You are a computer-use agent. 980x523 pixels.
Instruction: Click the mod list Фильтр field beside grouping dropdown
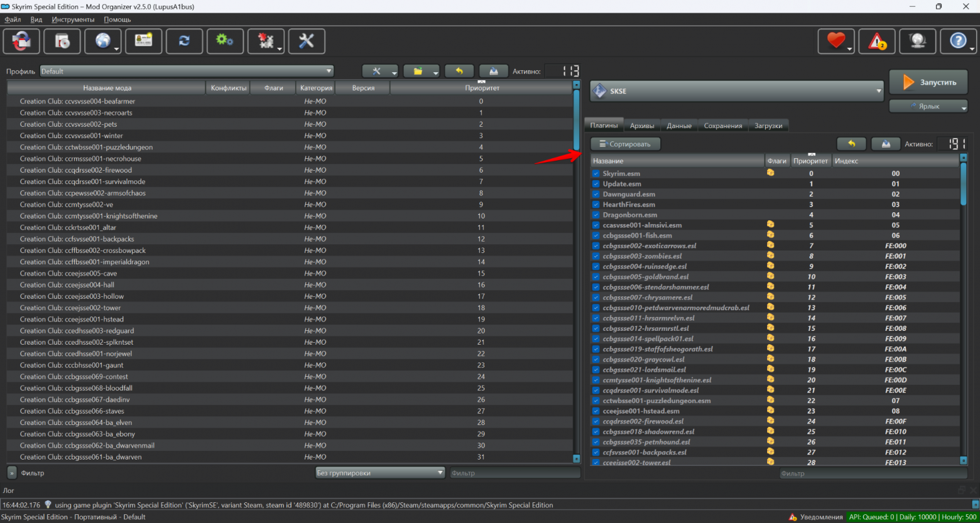[x=514, y=473]
